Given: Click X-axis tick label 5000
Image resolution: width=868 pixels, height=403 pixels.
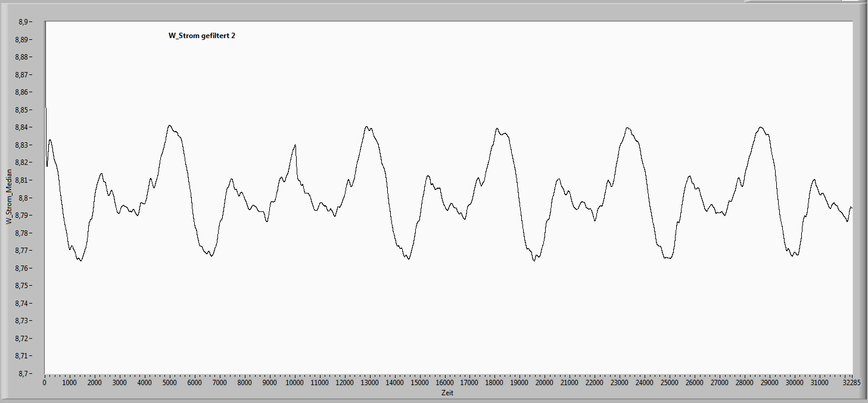Looking at the screenshot, I should point(170,383).
